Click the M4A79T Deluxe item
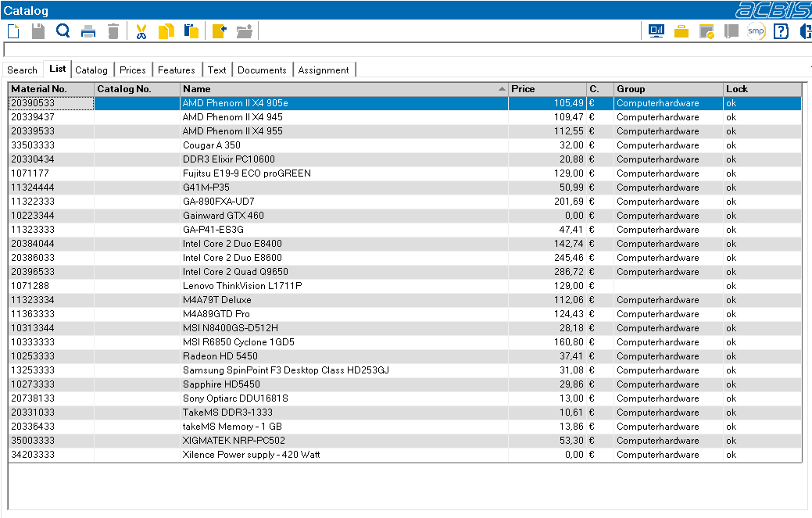 405,299
